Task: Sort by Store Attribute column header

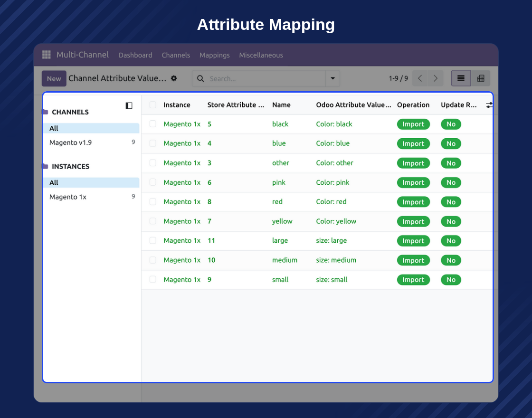Action: tap(236, 105)
